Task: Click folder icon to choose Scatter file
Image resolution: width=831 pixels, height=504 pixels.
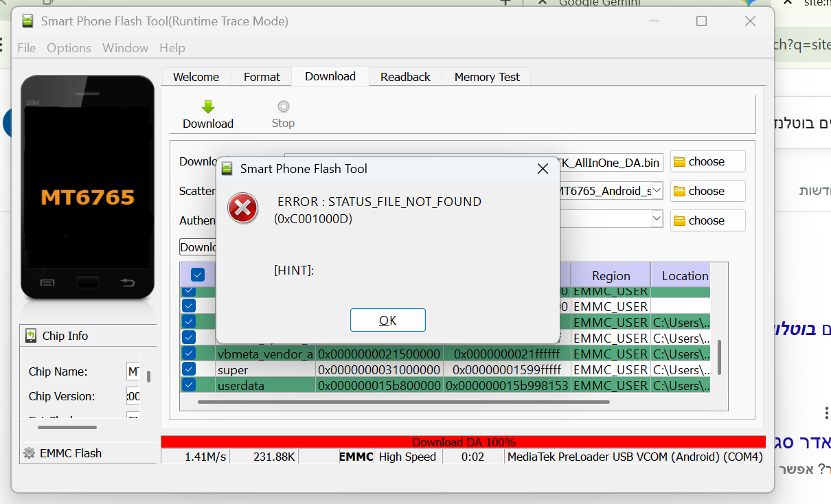Action: coord(680,192)
